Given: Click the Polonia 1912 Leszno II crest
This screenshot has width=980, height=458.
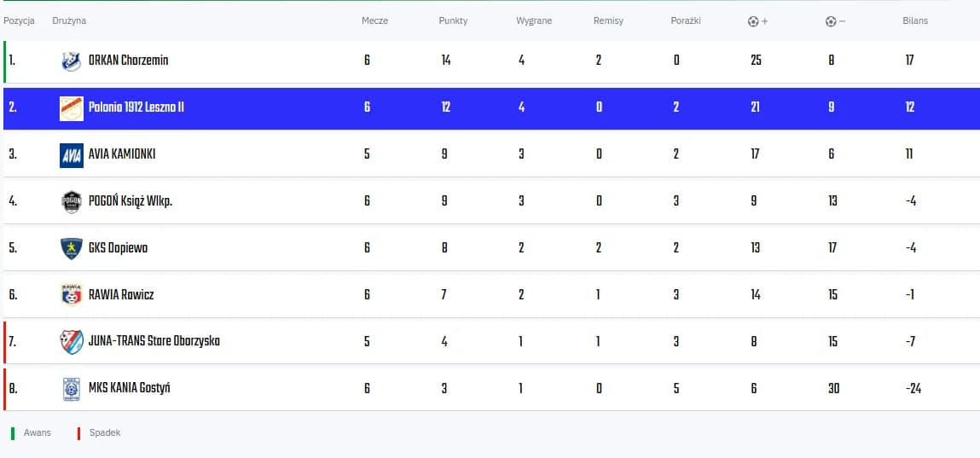Looking at the screenshot, I should point(72,108).
